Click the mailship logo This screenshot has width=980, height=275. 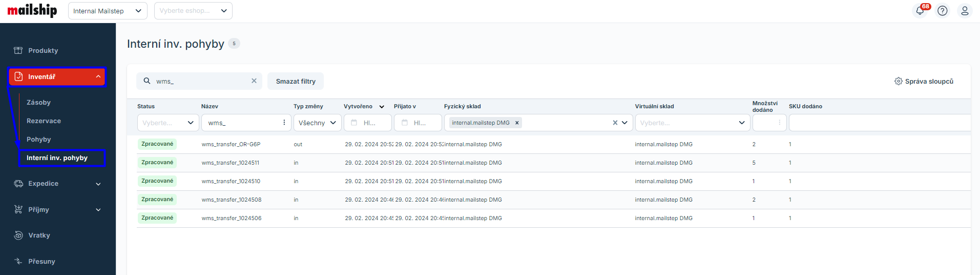pyautogui.click(x=32, y=10)
